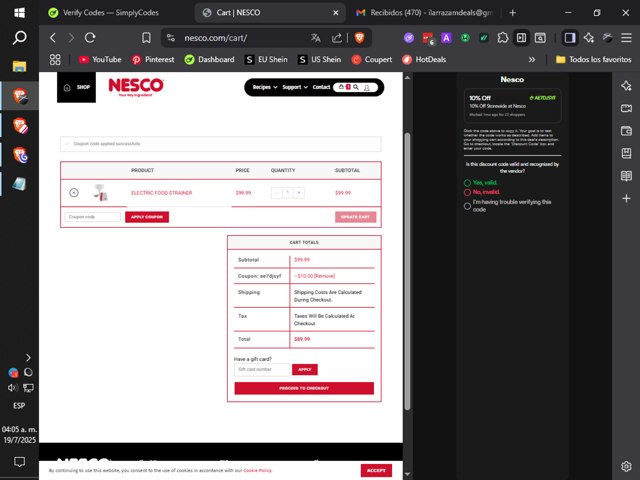Viewport: 640px width, 480px height.
Task: Open the NESCO logo homepage link
Action: (136, 87)
